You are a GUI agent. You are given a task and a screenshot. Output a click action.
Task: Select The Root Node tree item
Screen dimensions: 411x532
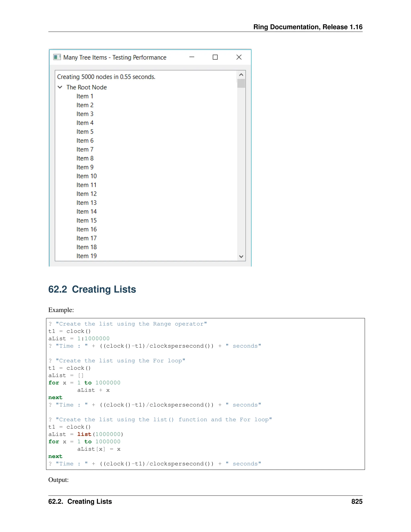pos(86,87)
